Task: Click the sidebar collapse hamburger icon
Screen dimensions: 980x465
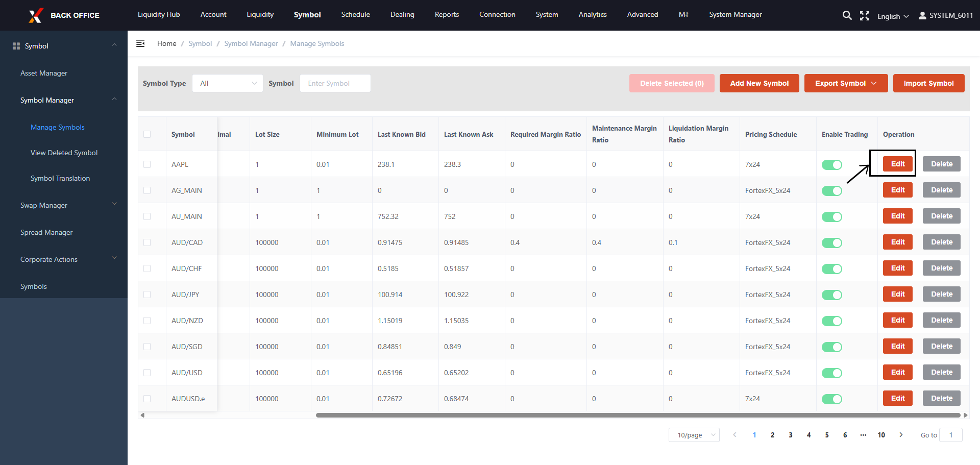Action: click(x=140, y=43)
